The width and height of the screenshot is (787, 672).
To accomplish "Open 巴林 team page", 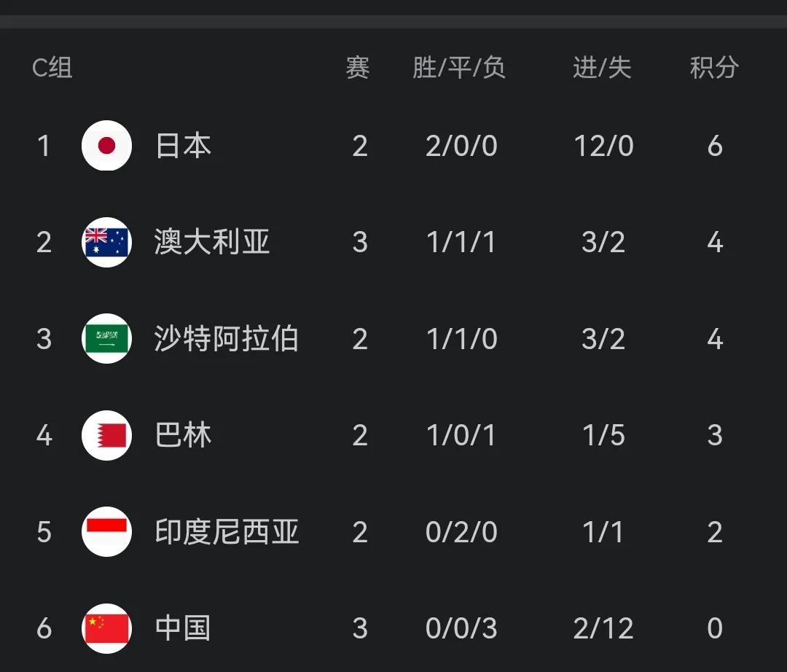I will coord(183,435).
